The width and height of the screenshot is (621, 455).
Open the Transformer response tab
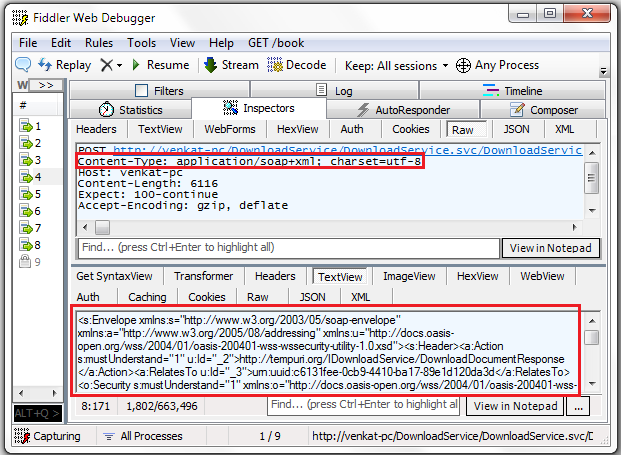coord(204,276)
